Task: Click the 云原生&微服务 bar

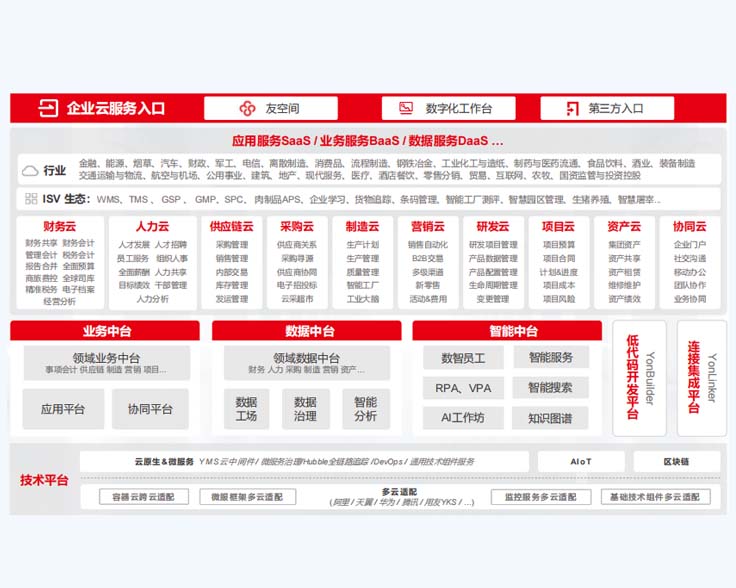Action: (x=304, y=461)
